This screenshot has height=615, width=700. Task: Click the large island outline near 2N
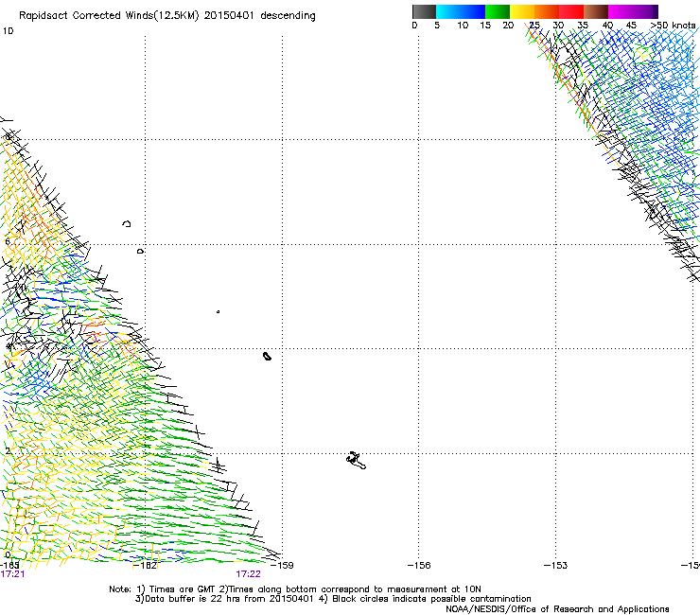tap(356, 461)
